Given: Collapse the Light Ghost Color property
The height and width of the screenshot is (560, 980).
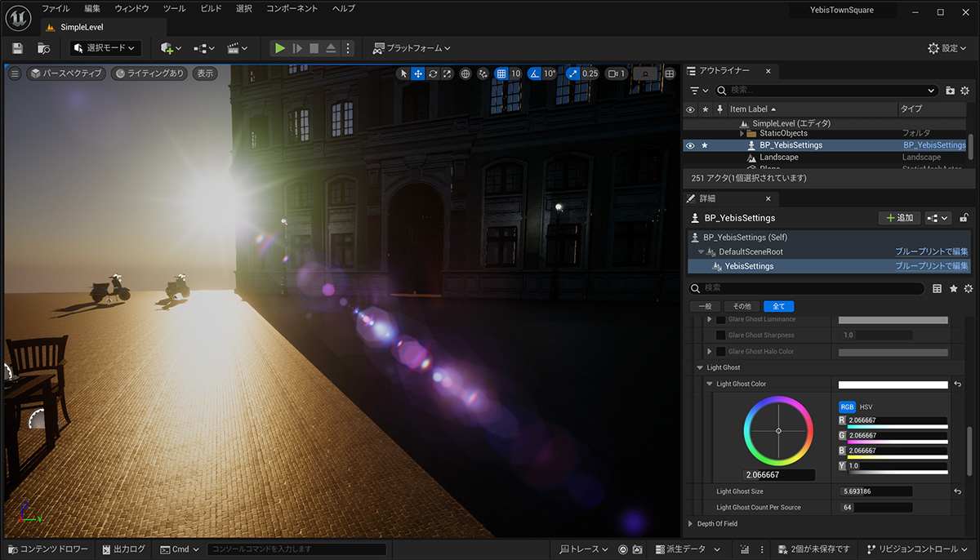Looking at the screenshot, I should point(709,384).
